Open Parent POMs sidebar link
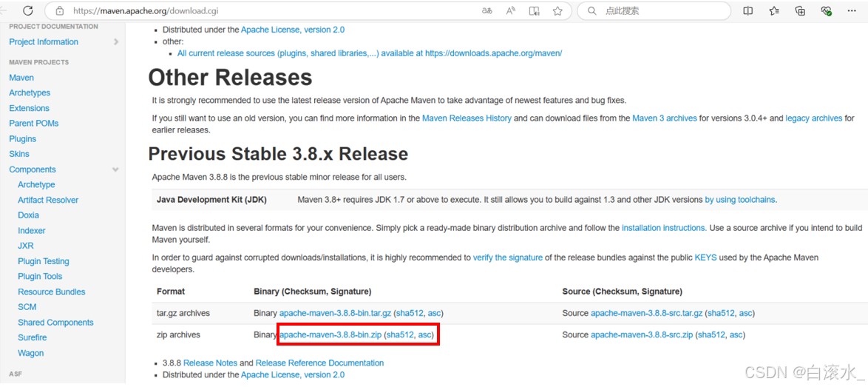The image size is (868, 387). click(34, 123)
